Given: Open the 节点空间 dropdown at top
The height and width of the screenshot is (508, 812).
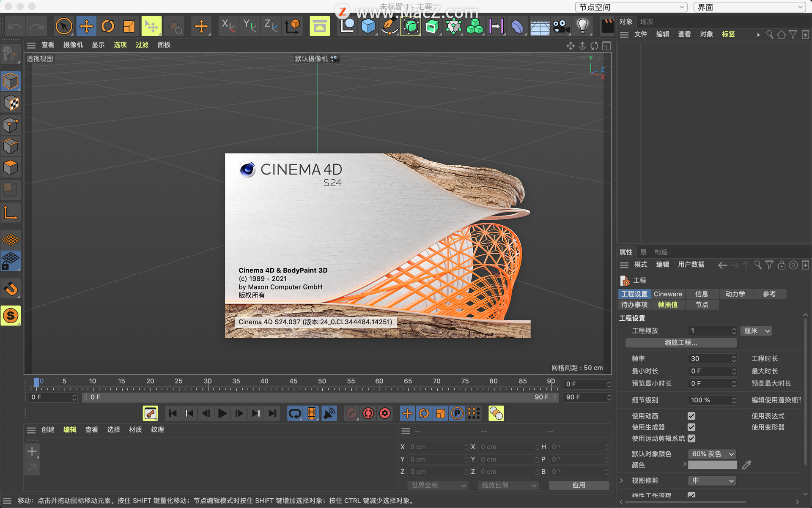Looking at the screenshot, I should pos(631,7).
